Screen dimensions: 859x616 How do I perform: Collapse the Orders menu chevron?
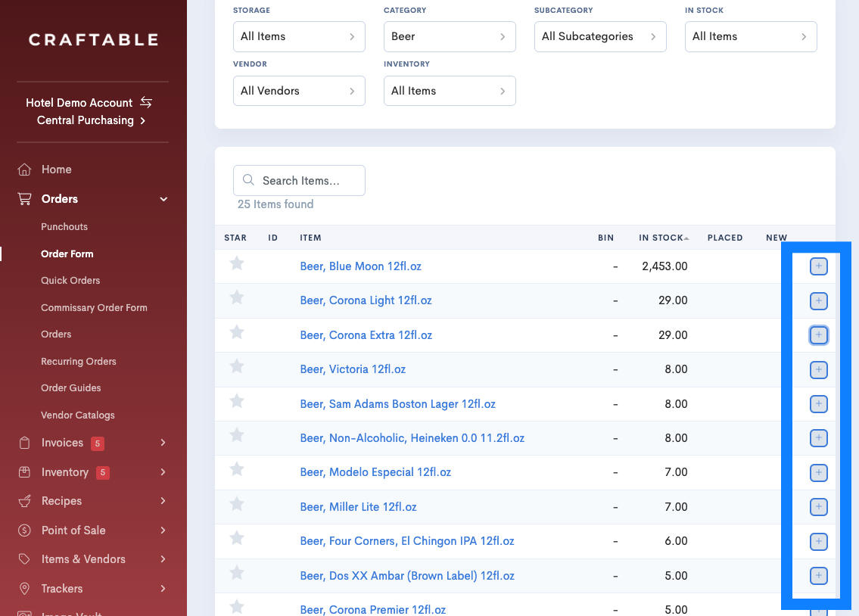[x=163, y=199]
